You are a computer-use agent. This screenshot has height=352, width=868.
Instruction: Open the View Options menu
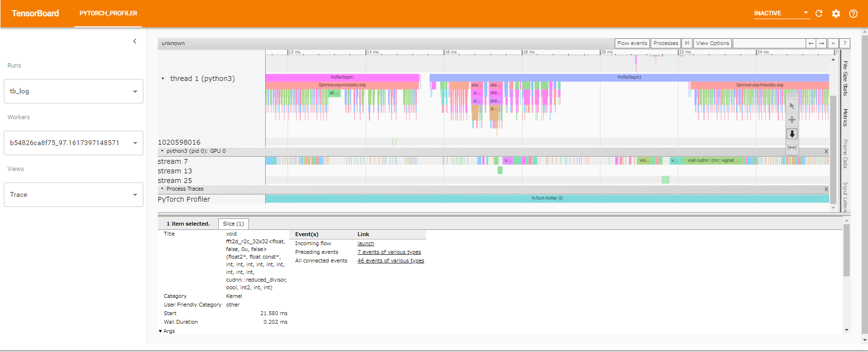point(712,43)
